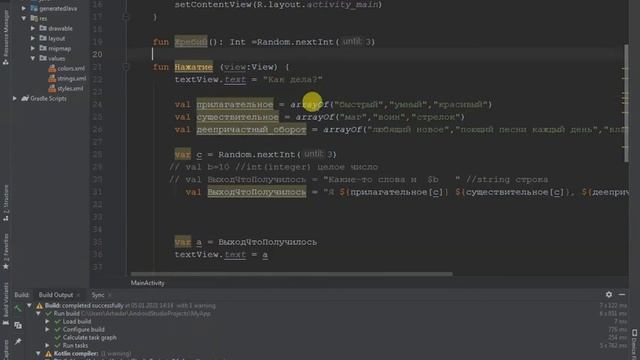Collapse the Run build node
Viewport: 640px width, 360px height.
tap(38, 313)
